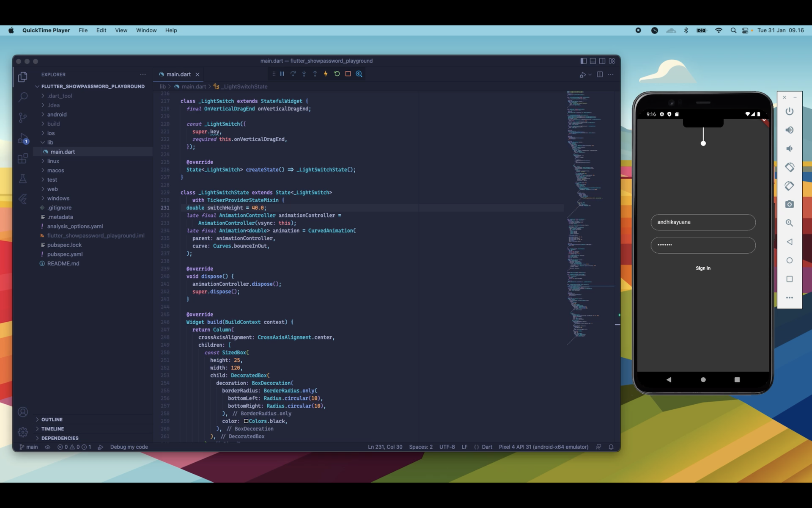Take an emulator screenshot with the camera icon
Viewport: 812px width, 508px height.
[x=789, y=204]
